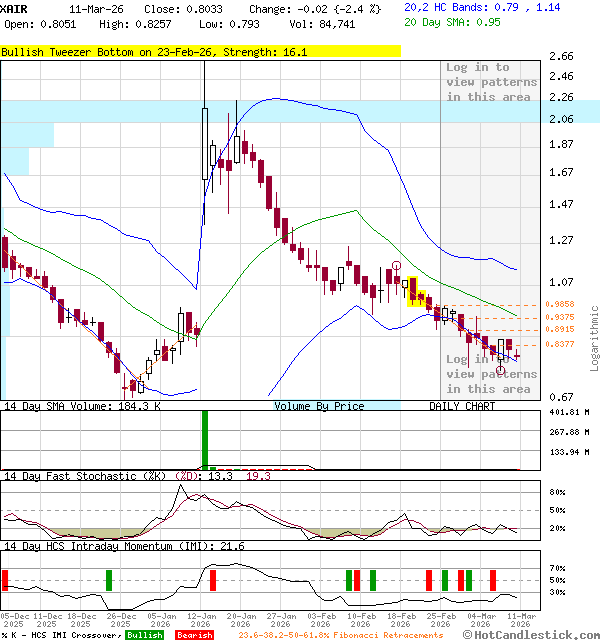Screen dimensions: 600x640
Task: Click the XAIR ticker symbol
Action: [15, 7]
